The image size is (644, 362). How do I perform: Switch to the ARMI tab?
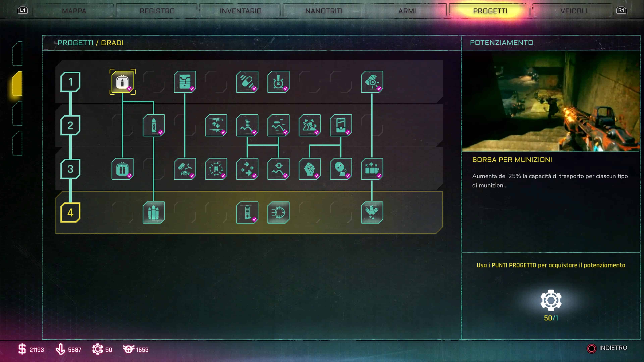407,11
